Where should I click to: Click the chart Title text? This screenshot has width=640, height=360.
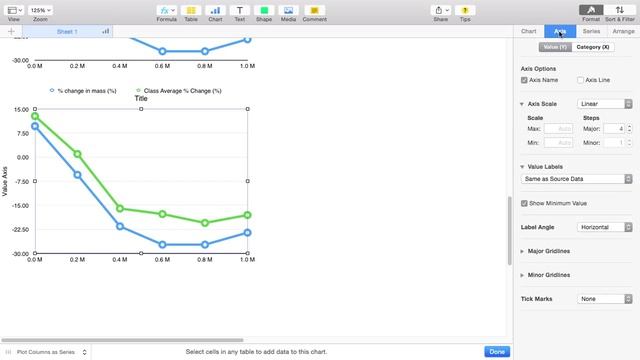click(x=141, y=98)
